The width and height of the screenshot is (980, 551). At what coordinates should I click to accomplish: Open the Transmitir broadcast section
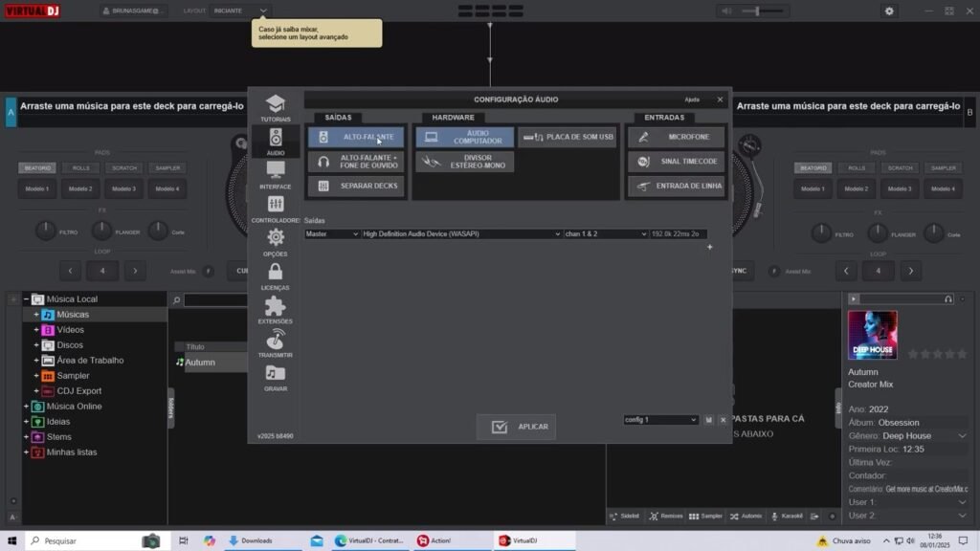click(275, 344)
